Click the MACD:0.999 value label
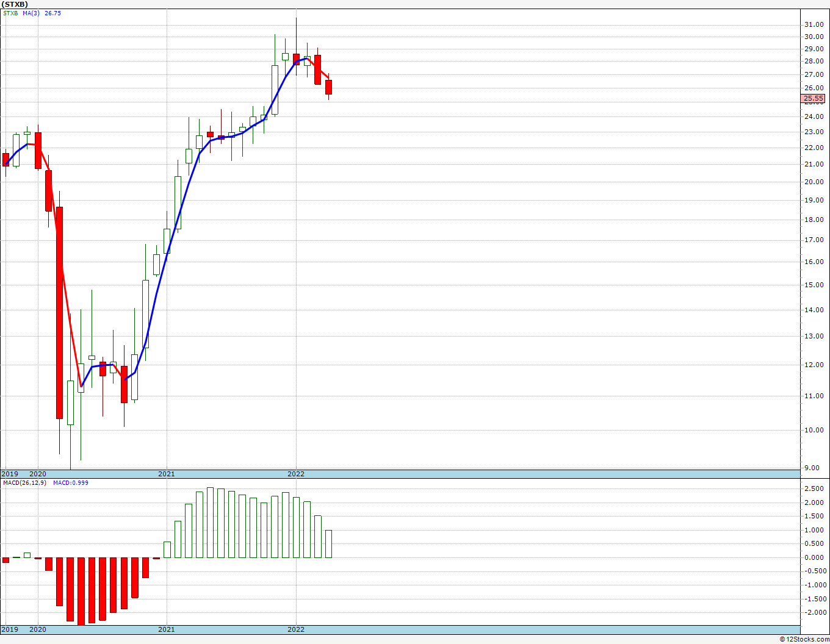 coord(70,482)
